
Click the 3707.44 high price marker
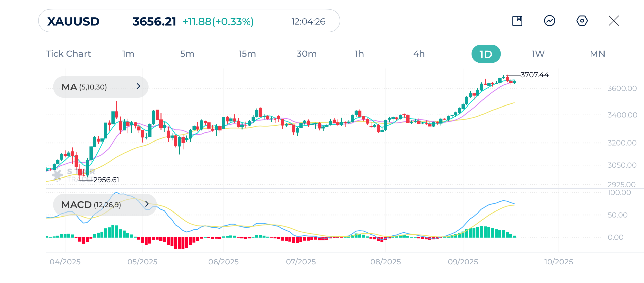tap(534, 75)
